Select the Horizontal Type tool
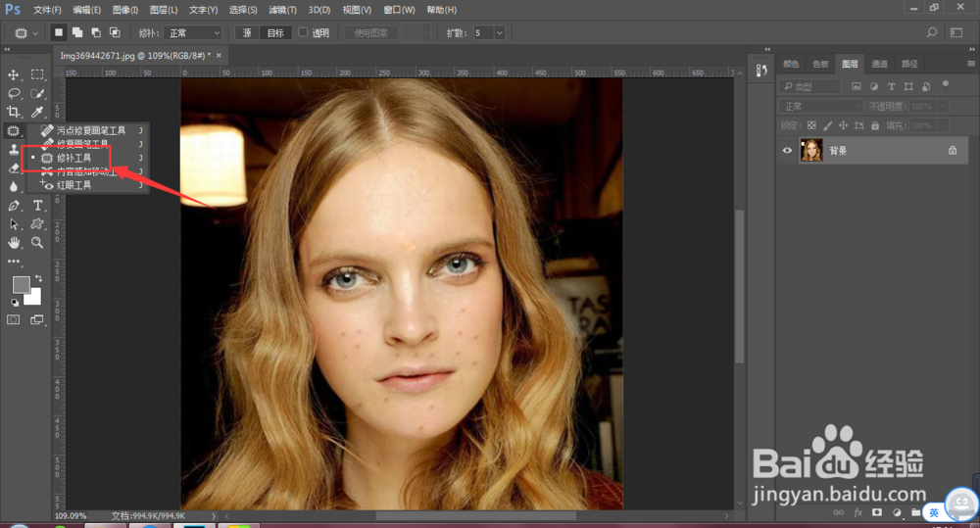Image resolution: width=980 pixels, height=528 pixels. pos(37,206)
